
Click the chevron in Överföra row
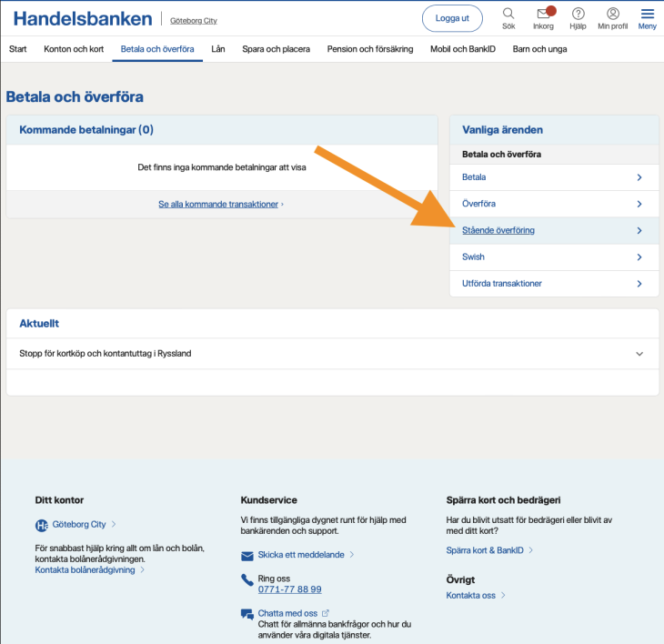tap(639, 204)
